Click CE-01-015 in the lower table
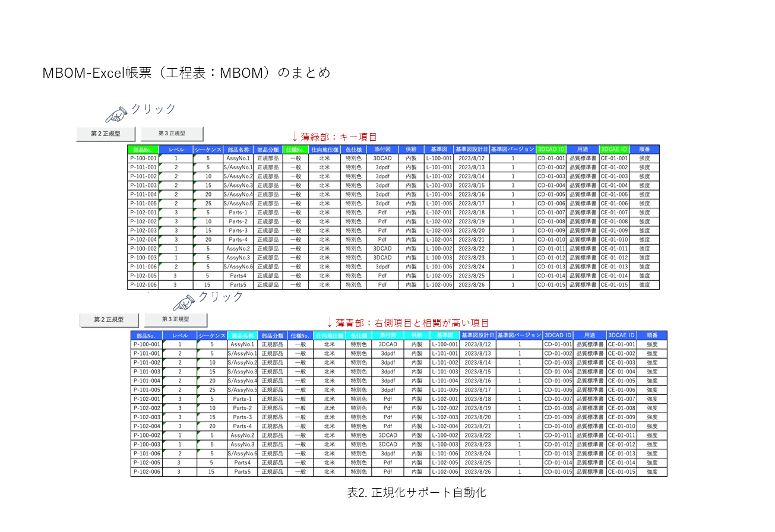Screen dimensions: 775x532 621,471
